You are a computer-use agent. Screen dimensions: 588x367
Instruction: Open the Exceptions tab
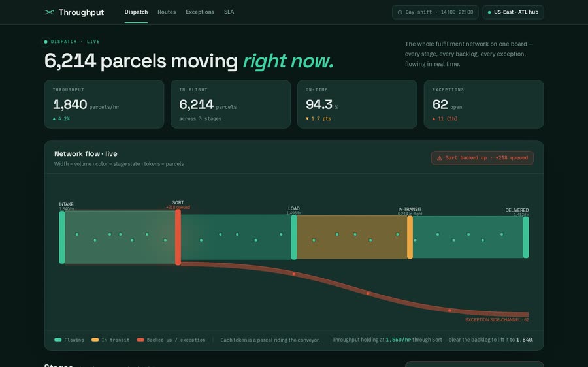(200, 12)
